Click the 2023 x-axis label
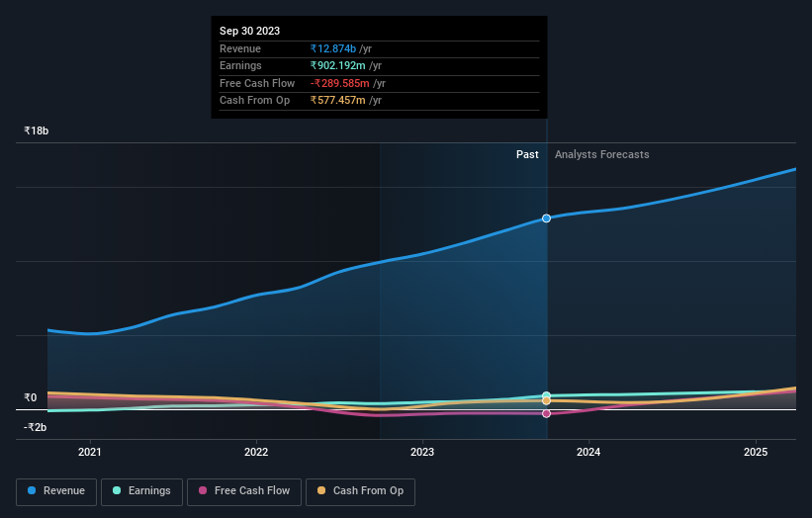The image size is (812, 518). [x=422, y=452]
